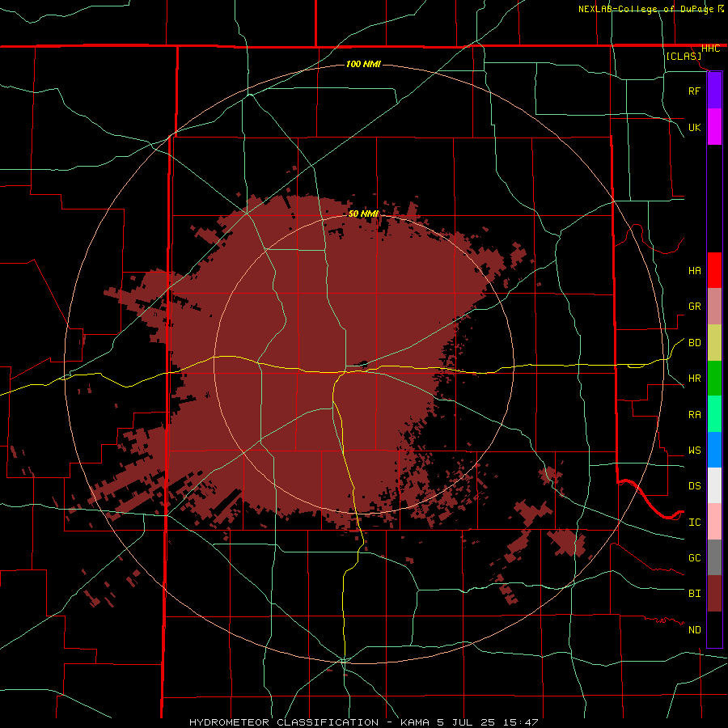Image resolution: width=728 pixels, height=728 pixels.
Task: Click the WS legend label
Action: coord(694,451)
